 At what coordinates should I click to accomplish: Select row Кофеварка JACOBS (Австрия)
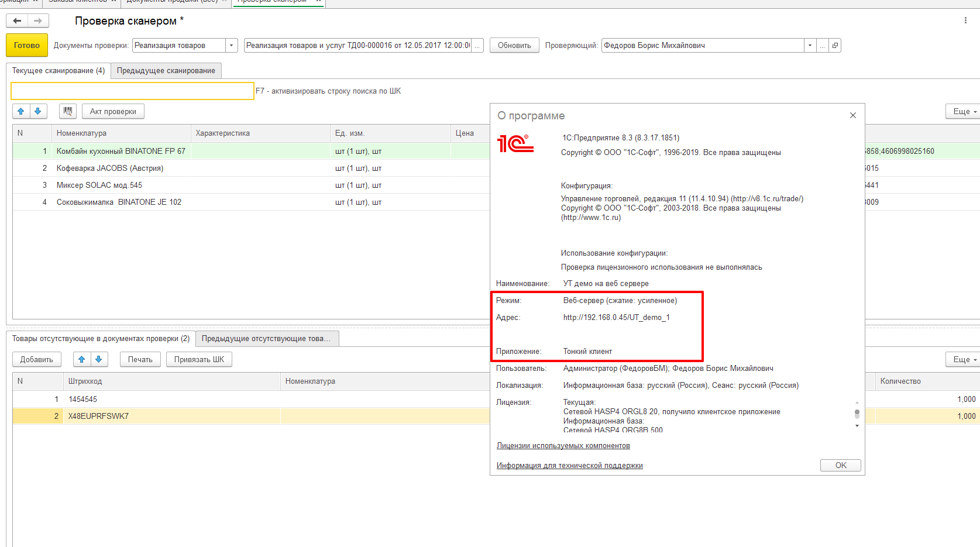251,168
